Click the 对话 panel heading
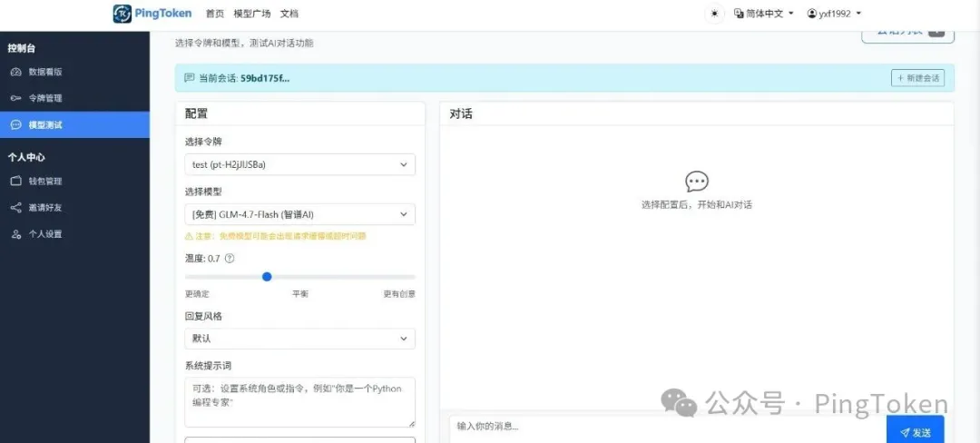 coord(461,113)
